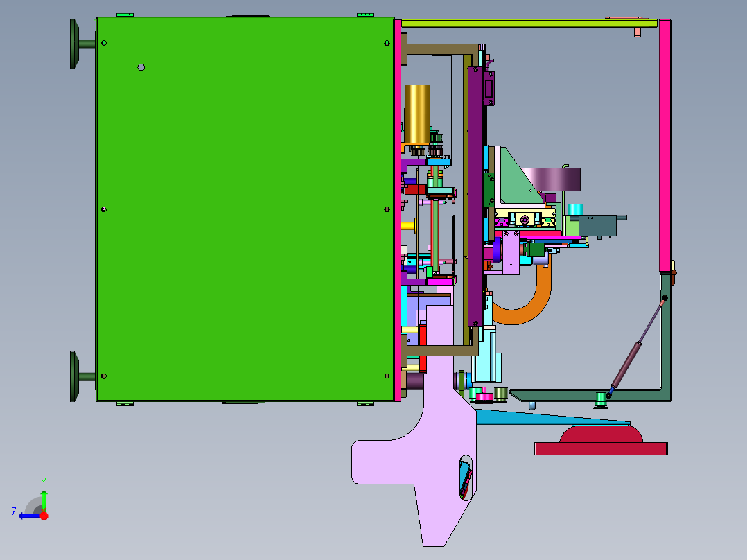Select the upper-left dark green foot

coord(83,44)
